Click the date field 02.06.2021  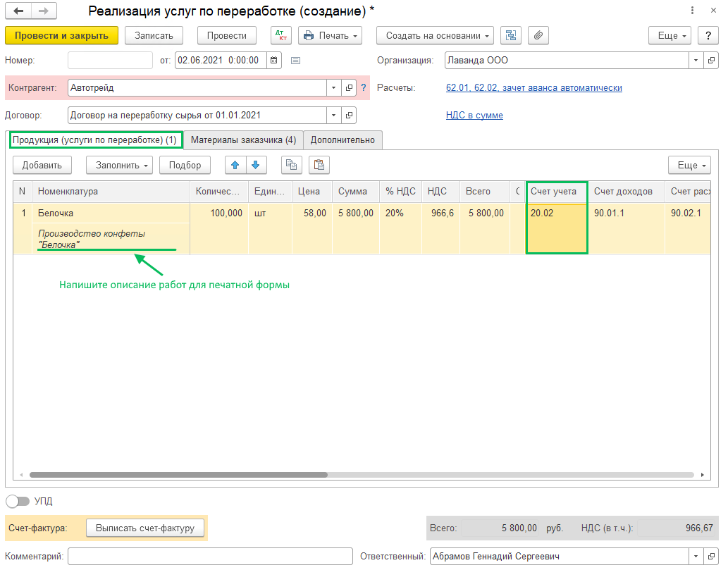point(221,61)
